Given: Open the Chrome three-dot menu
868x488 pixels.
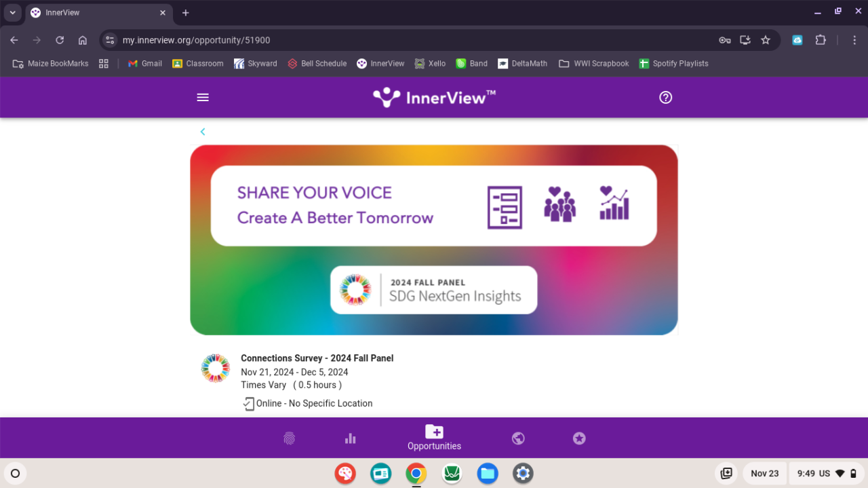Looking at the screenshot, I should point(854,40).
